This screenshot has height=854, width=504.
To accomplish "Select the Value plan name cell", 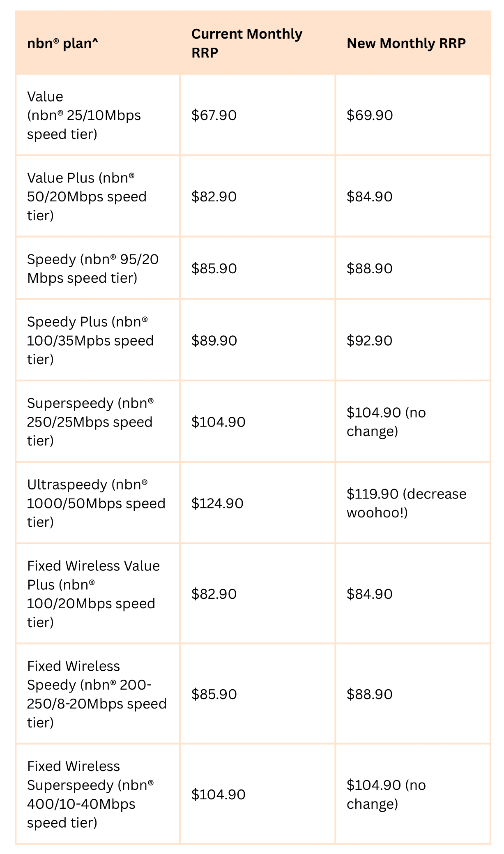I will coord(98,115).
